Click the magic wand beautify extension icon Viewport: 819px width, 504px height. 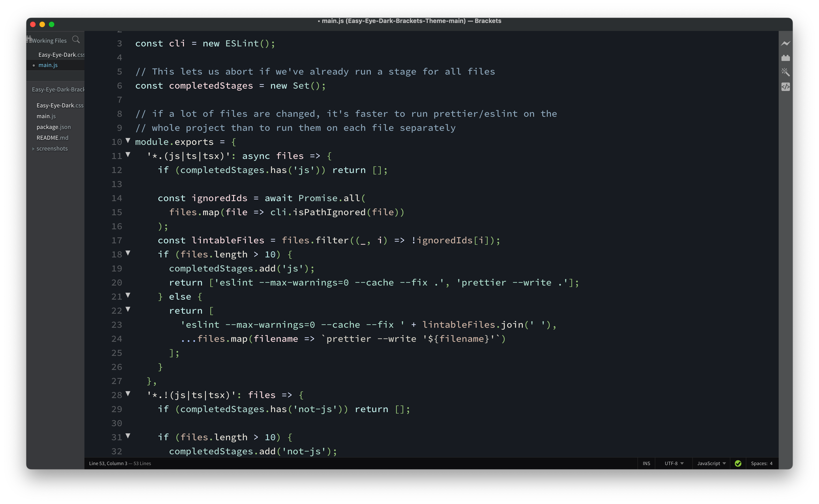786,72
